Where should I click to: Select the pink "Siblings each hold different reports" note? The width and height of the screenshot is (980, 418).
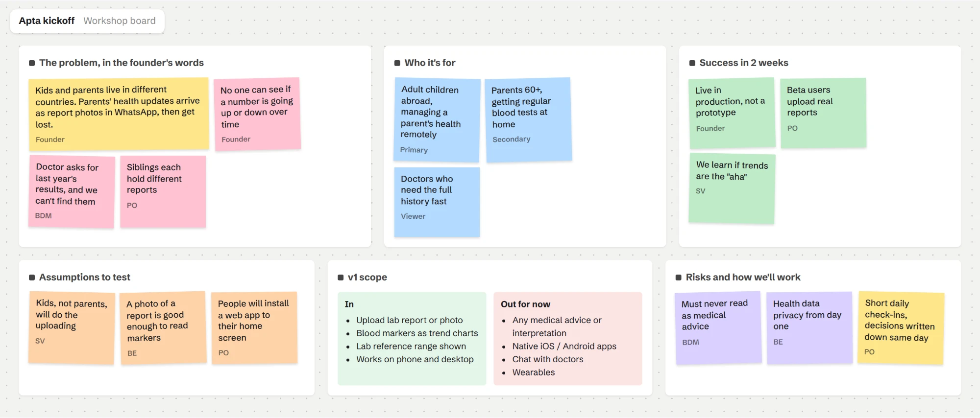click(163, 191)
